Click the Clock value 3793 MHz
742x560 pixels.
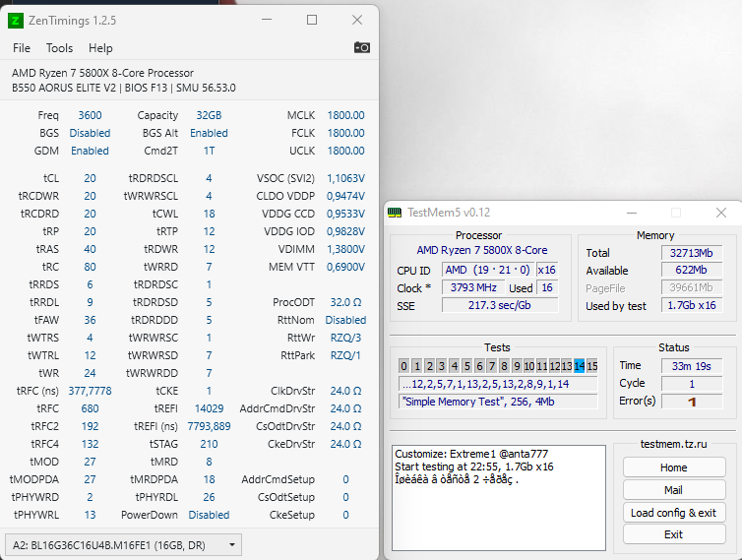click(x=473, y=287)
